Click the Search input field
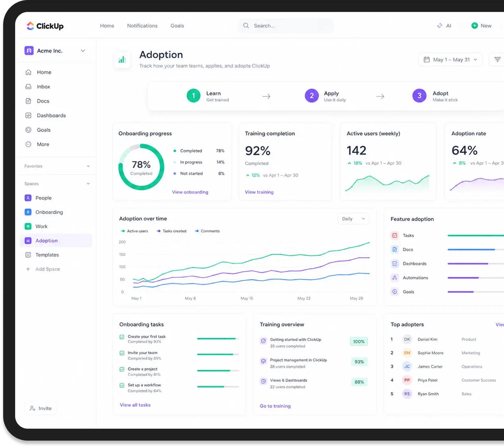 click(x=286, y=25)
